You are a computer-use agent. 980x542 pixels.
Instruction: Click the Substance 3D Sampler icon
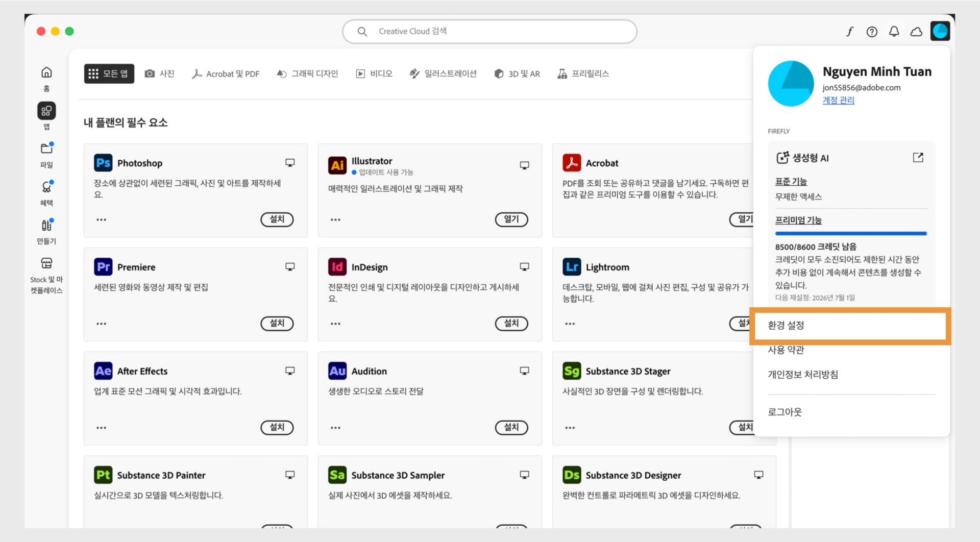click(337, 475)
